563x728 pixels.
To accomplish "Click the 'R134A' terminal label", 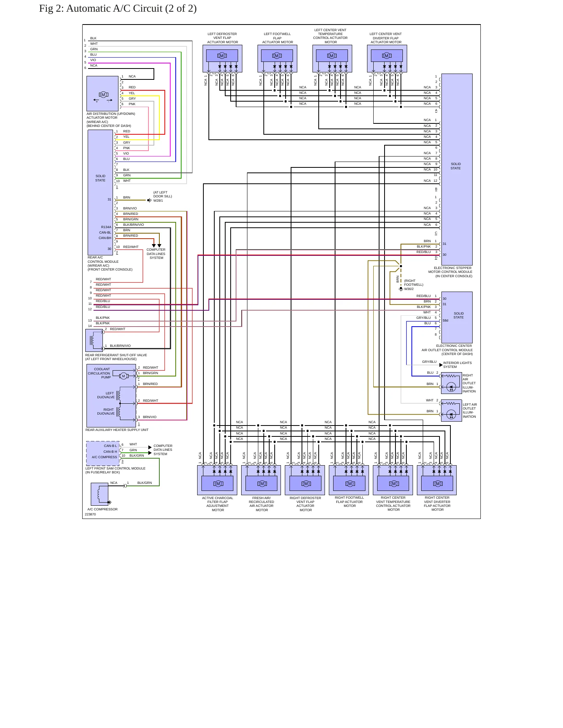I will pos(106,227).
